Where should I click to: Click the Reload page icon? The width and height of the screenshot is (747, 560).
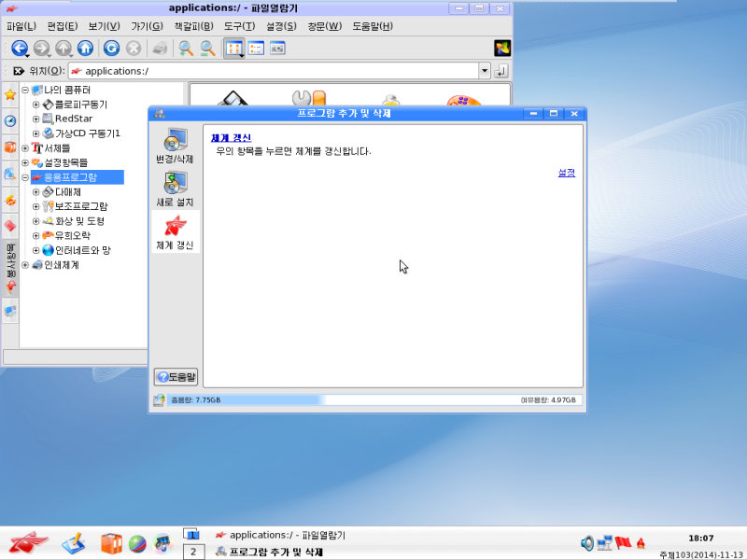[111, 49]
